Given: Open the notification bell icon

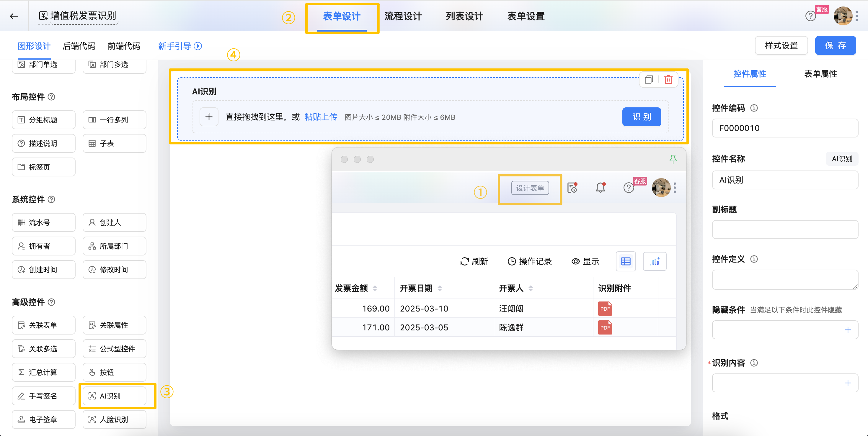Looking at the screenshot, I should coord(601,188).
